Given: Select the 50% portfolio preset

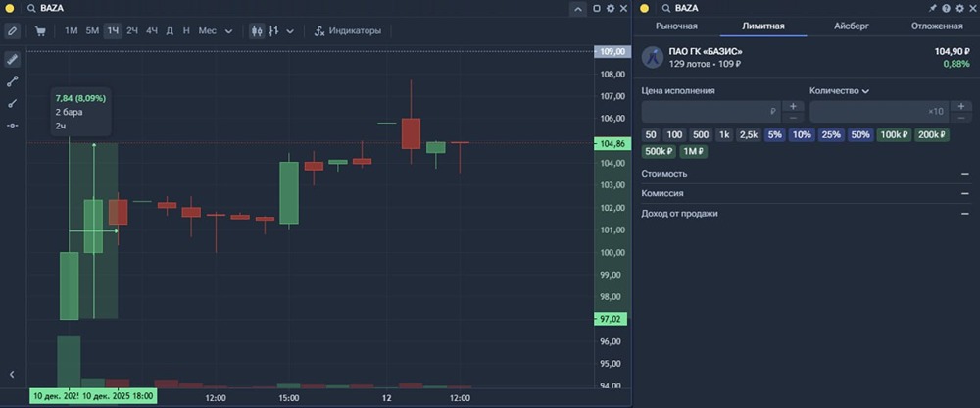Looking at the screenshot, I should 860,134.
